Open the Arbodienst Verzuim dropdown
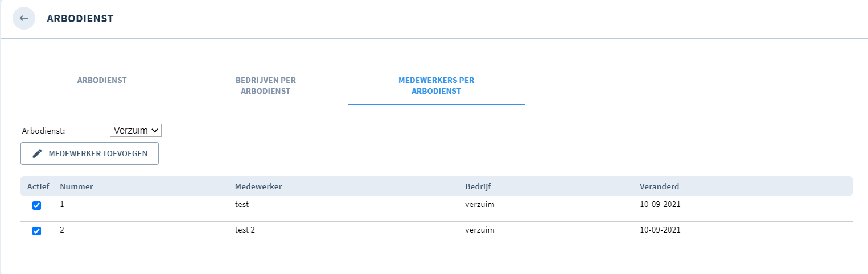 tap(136, 130)
